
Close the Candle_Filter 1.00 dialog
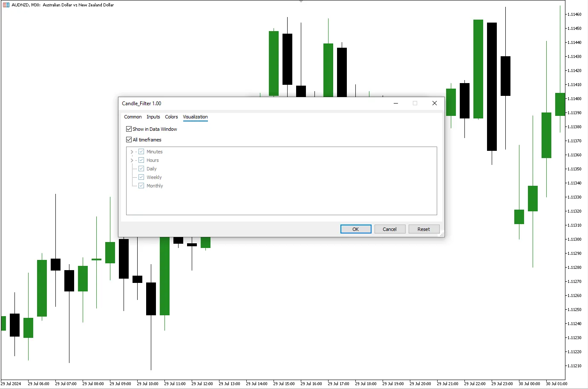tap(435, 103)
